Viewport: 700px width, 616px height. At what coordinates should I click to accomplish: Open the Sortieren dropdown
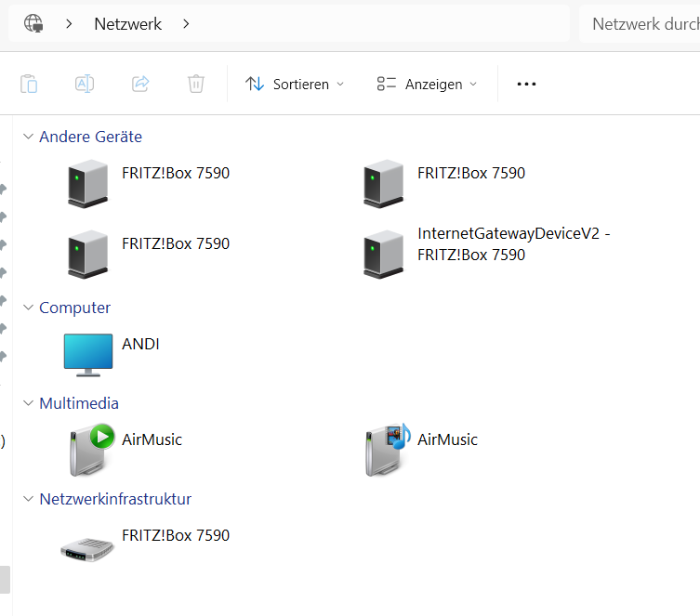[x=295, y=84]
